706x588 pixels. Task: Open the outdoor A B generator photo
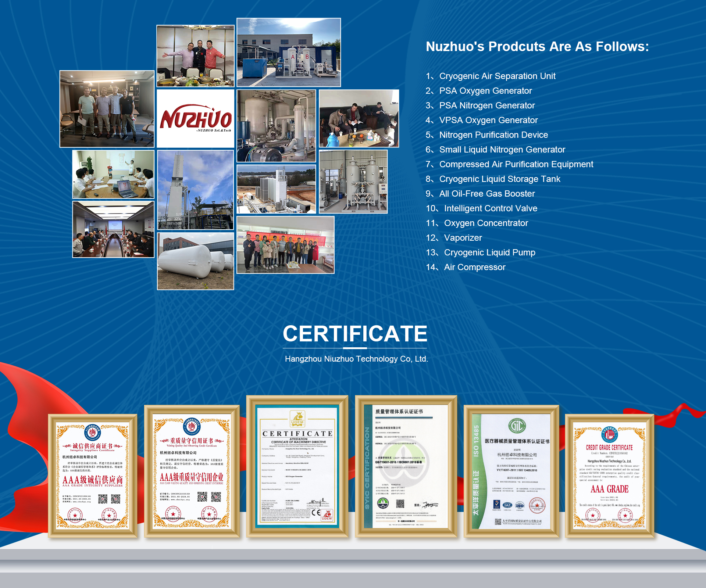289,52
